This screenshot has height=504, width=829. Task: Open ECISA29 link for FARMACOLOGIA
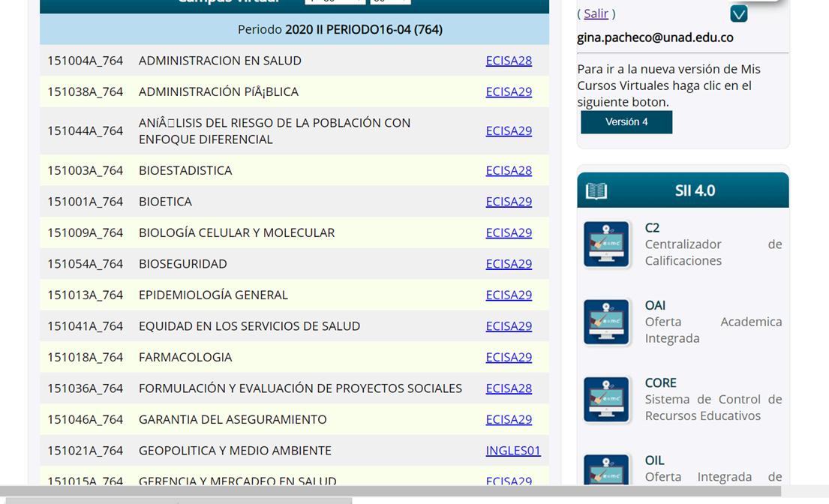click(x=509, y=358)
